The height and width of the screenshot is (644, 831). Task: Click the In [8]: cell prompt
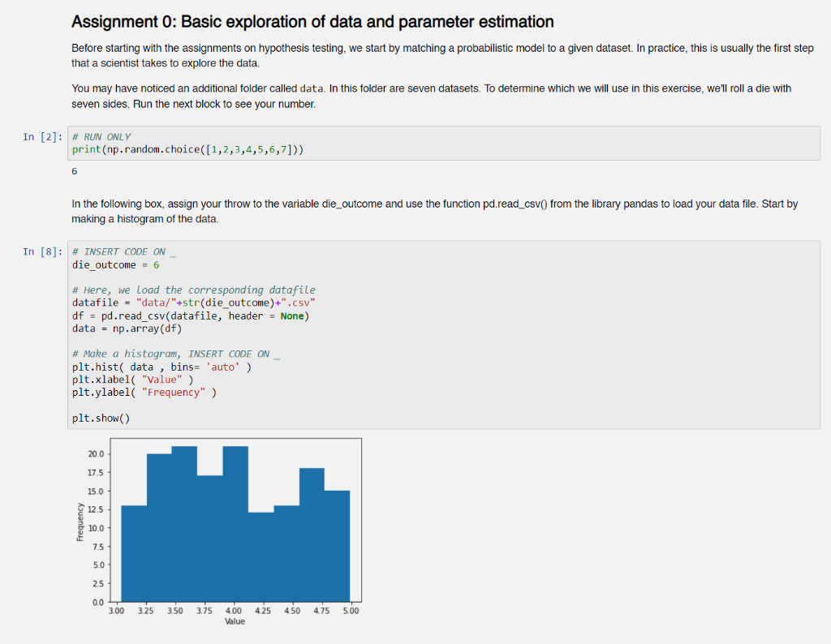[41, 251]
